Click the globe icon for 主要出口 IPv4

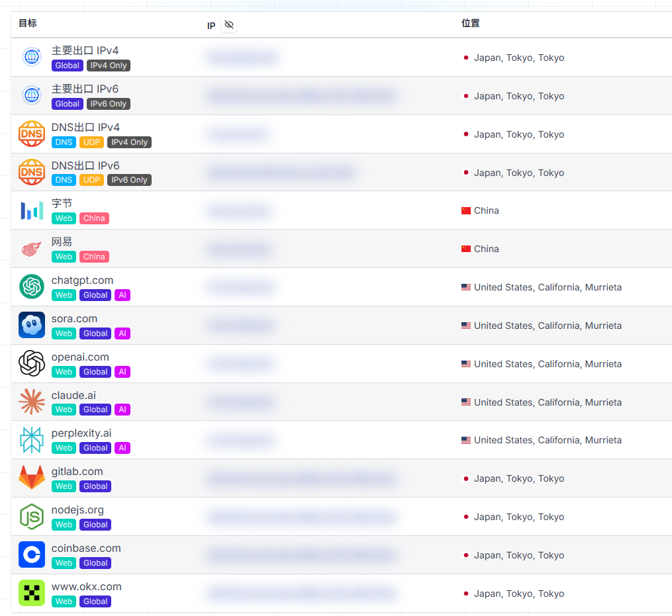[x=32, y=57]
